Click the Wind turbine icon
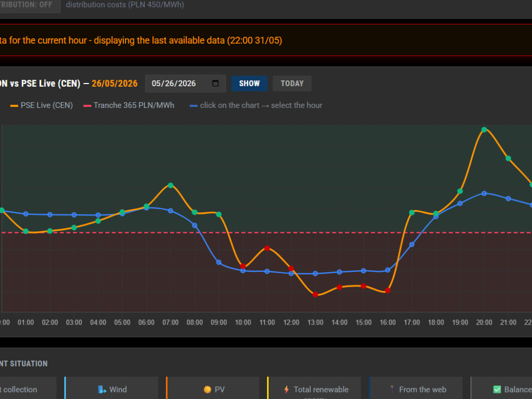 [x=102, y=389]
